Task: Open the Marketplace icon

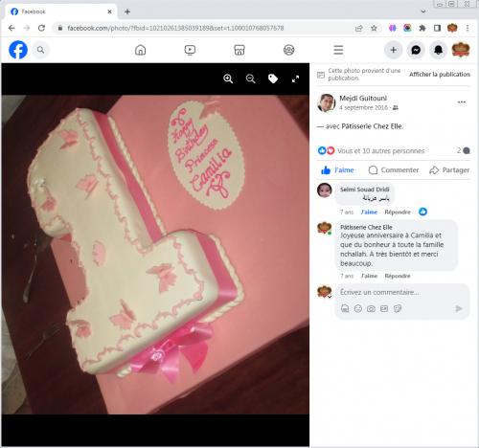Action: click(x=239, y=50)
